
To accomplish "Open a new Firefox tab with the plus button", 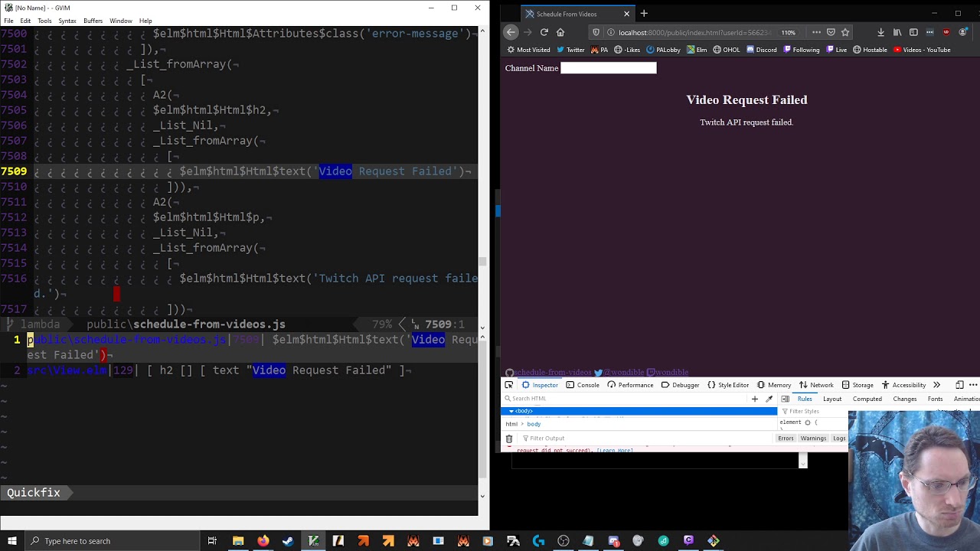I will [x=644, y=13].
